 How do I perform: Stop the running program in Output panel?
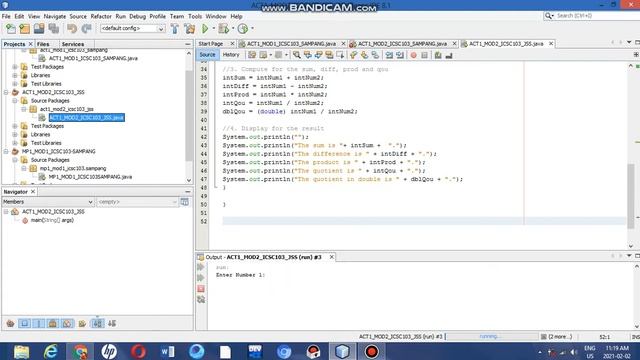pos(201,289)
